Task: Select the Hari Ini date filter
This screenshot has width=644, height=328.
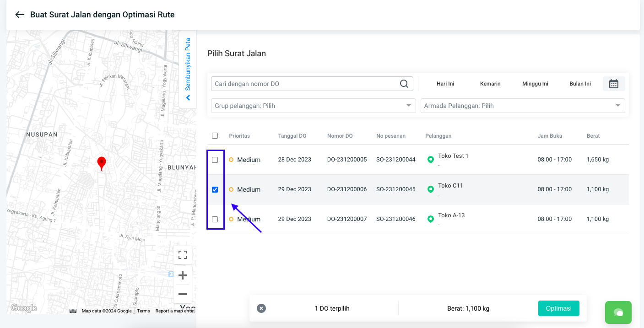Action: click(445, 84)
